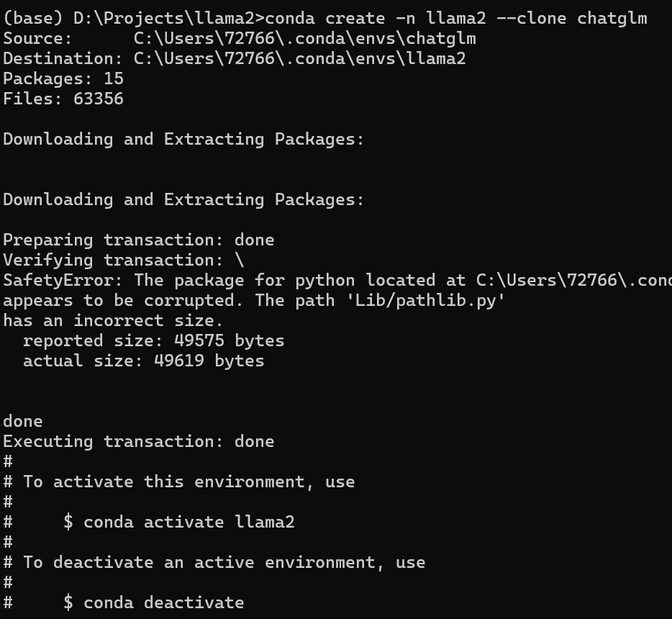Click the second 'Downloading and Extracting Packages:' line
Viewport: 672px width, 619px height.
[183, 199]
